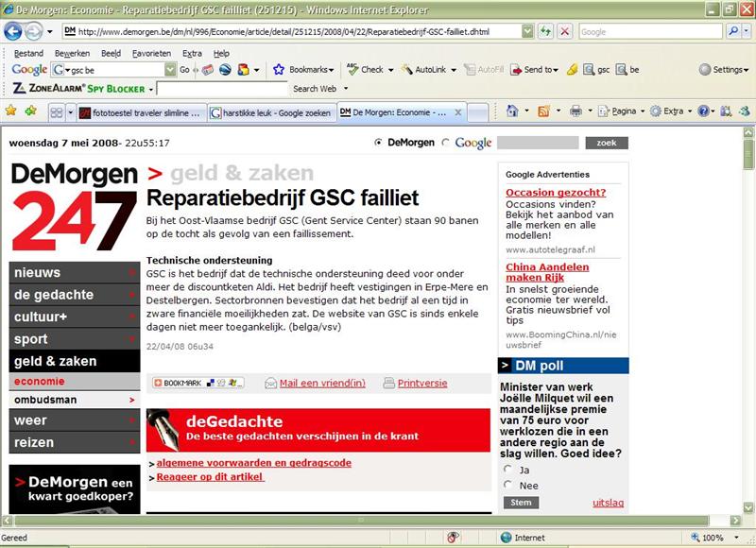756x548 pixels.
Task: Choose Ja in the DM poll
Action: pyautogui.click(x=507, y=469)
